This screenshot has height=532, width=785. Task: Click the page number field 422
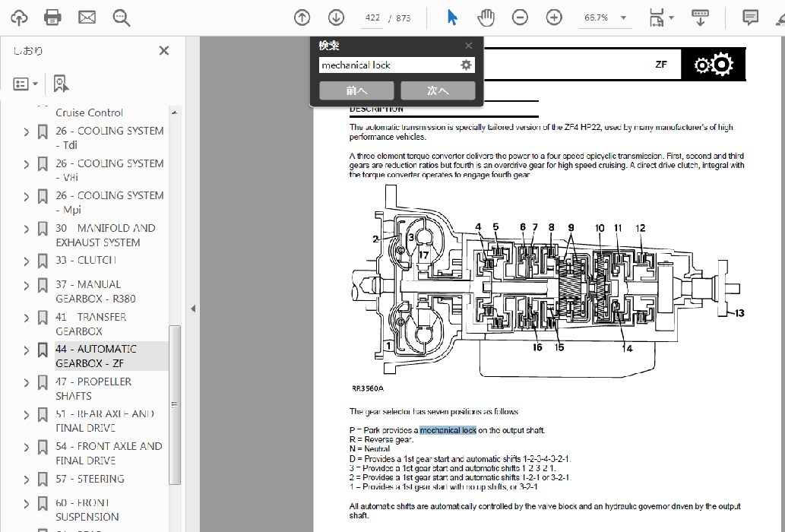point(372,18)
